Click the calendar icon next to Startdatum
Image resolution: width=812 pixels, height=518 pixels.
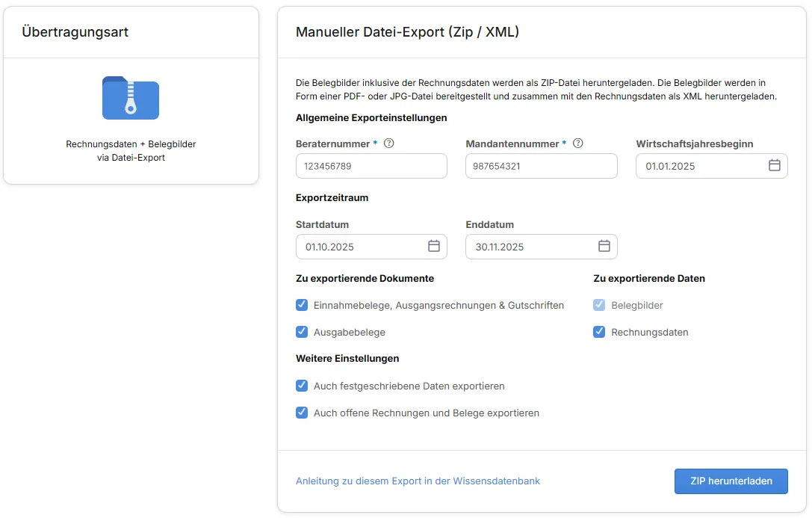point(433,246)
